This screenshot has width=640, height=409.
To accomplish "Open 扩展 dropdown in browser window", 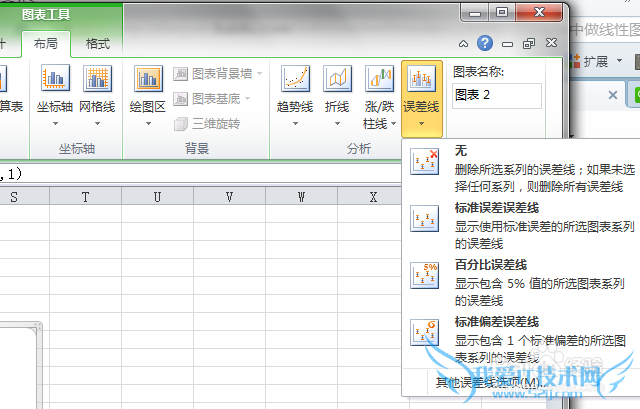I will coord(620,61).
